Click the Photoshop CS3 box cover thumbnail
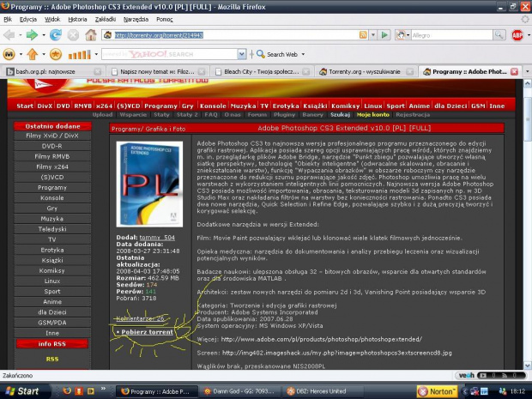Viewport: 532px width, 399px height. 149,184
